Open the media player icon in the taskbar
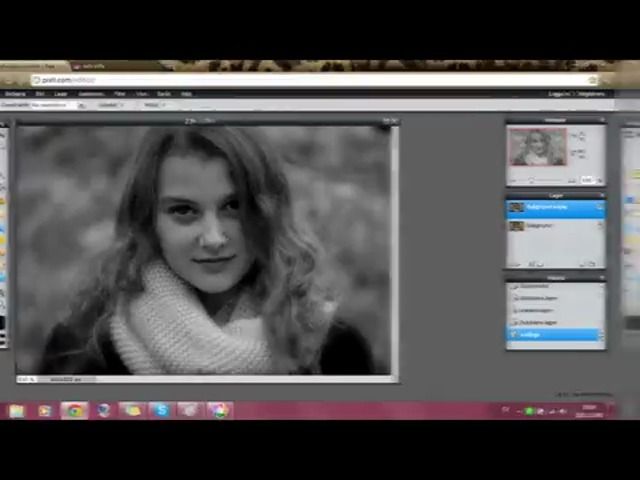 click(x=45, y=411)
